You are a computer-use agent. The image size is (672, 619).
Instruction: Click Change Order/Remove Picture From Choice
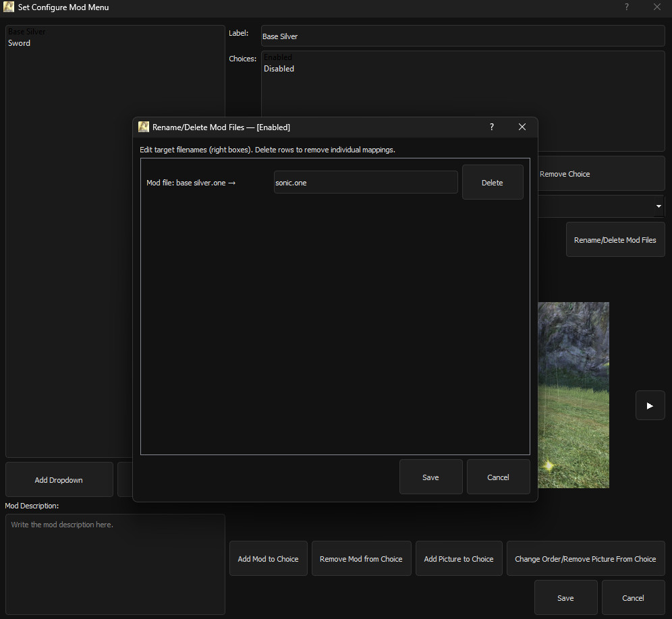tap(586, 558)
